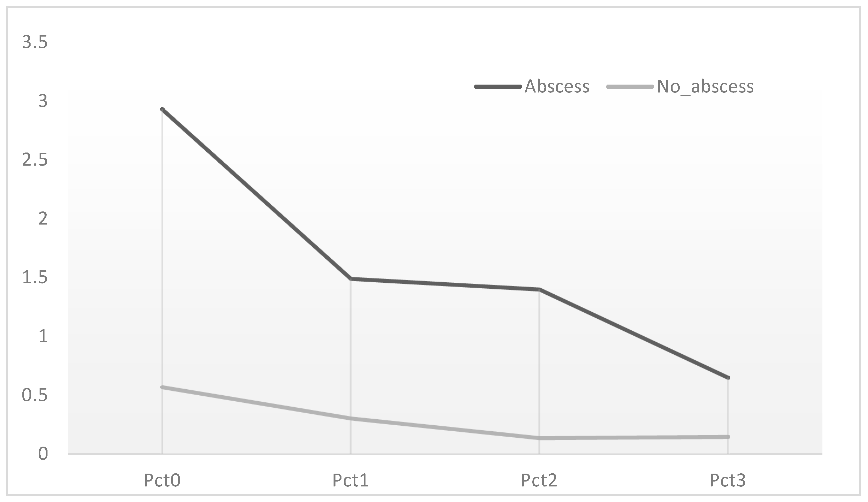
Task: Click the 2.5 y-axis tick label
Action: click(x=34, y=160)
